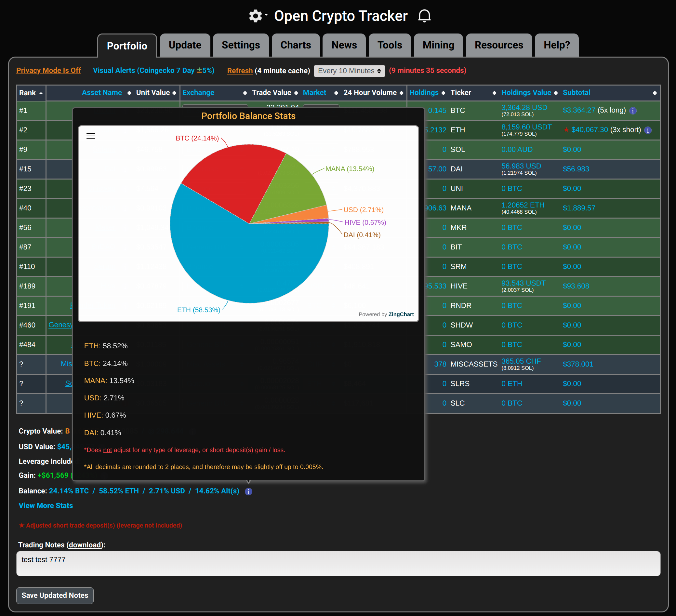Click the MANA: 13.54% stats line
The height and width of the screenshot is (616, 676).
109,381
